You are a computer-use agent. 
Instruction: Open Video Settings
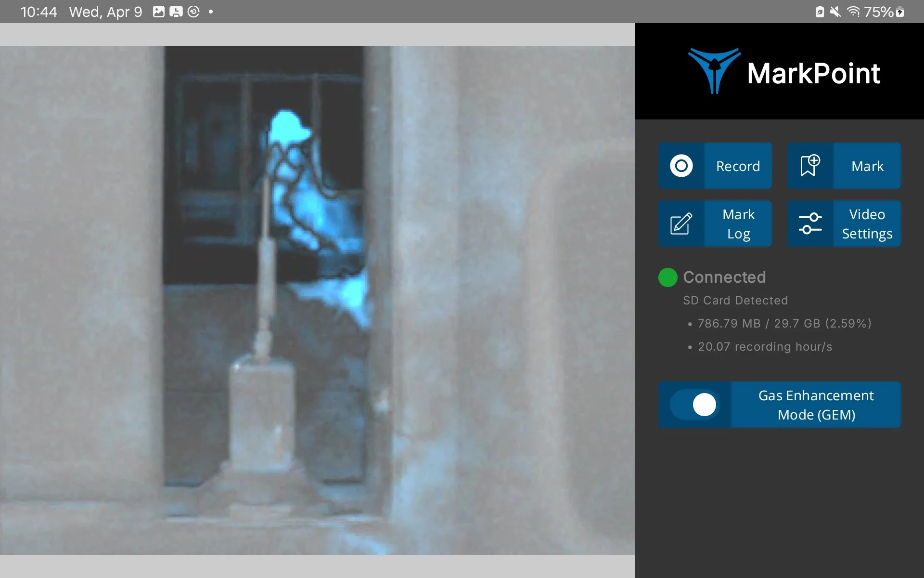click(x=867, y=224)
